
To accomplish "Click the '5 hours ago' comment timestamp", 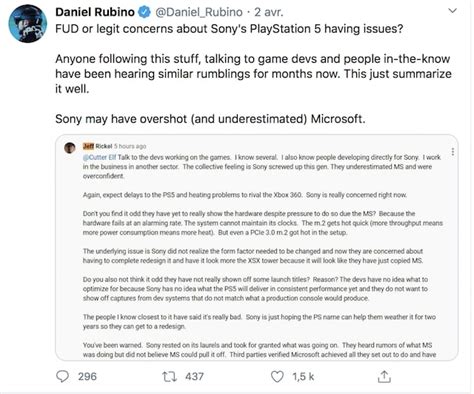I will click(130, 146).
